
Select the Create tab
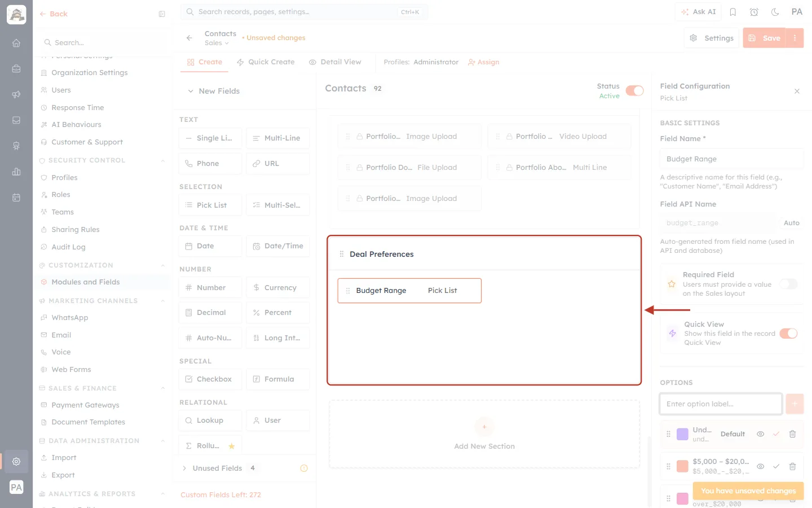(205, 62)
